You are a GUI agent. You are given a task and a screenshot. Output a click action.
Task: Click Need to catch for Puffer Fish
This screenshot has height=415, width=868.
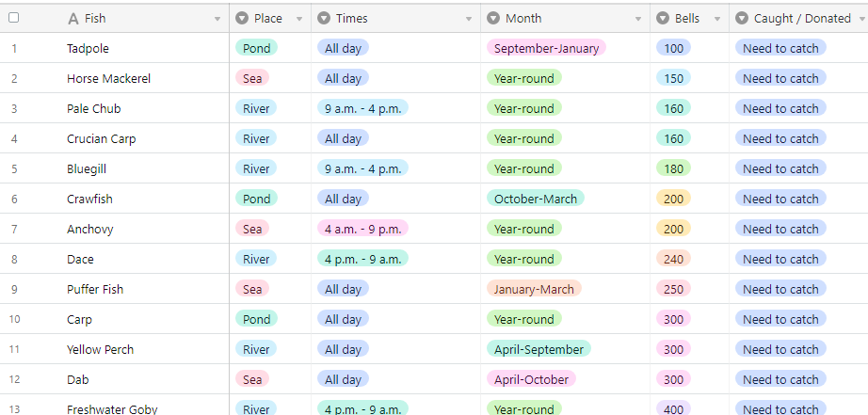coord(780,289)
